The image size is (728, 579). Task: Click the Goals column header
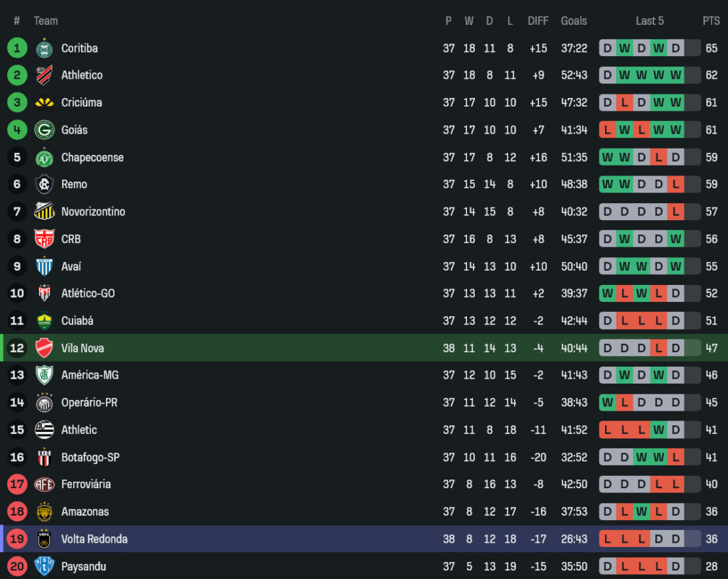pyautogui.click(x=574, y=21)
